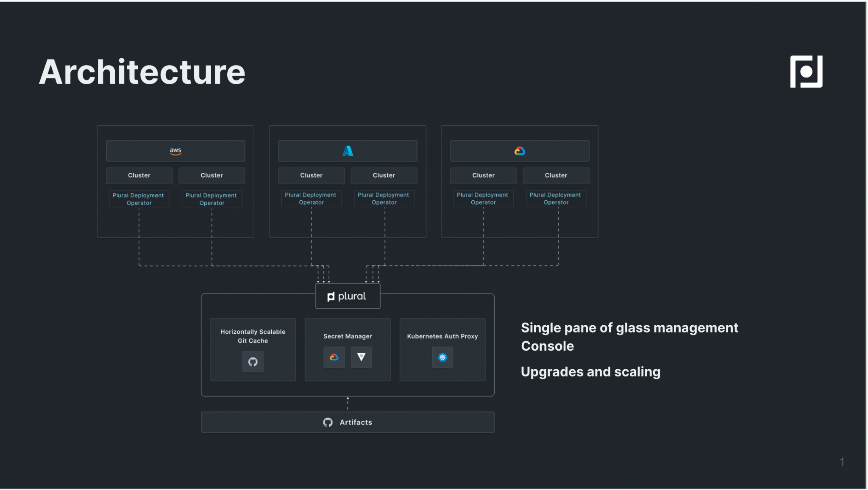Click the GitHub icon under Git Cache
Screen dimensions: 868x490
point(253,362)
